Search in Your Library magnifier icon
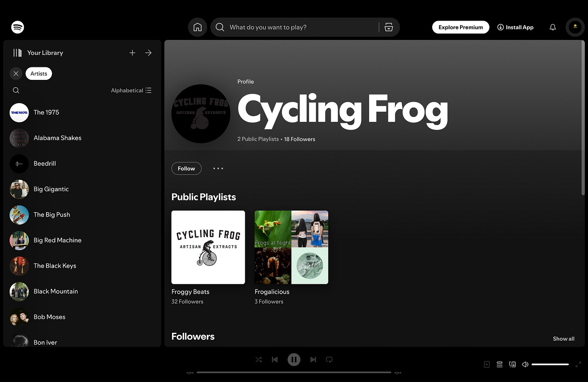Viewport: 588px width, 382px height. pos(16,90)
